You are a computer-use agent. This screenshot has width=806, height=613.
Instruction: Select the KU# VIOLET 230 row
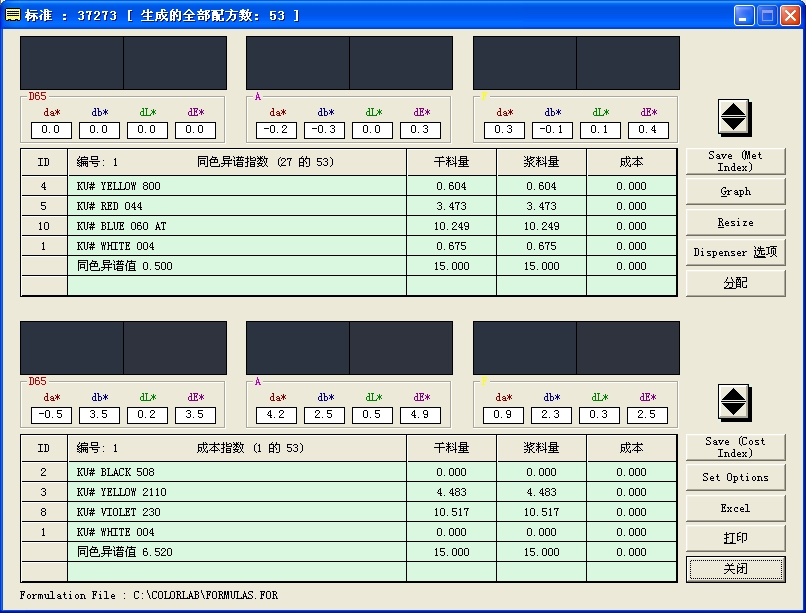click(349, 512)
